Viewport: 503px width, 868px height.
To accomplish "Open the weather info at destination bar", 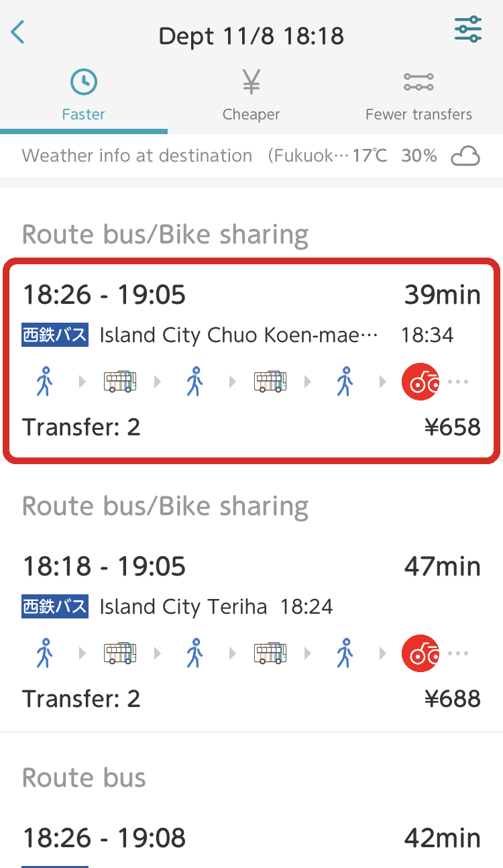I will (251, 156).
